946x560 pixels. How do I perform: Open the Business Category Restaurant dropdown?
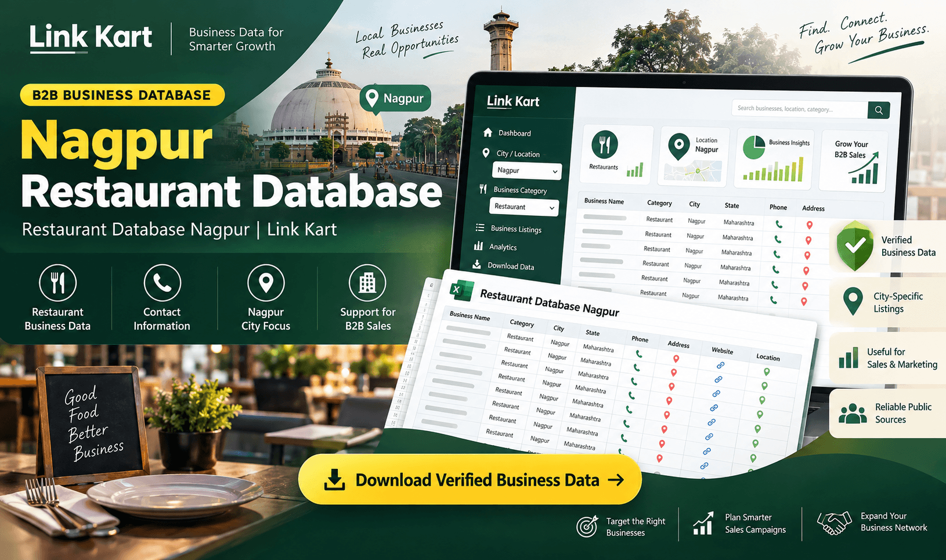click(524, 207)
